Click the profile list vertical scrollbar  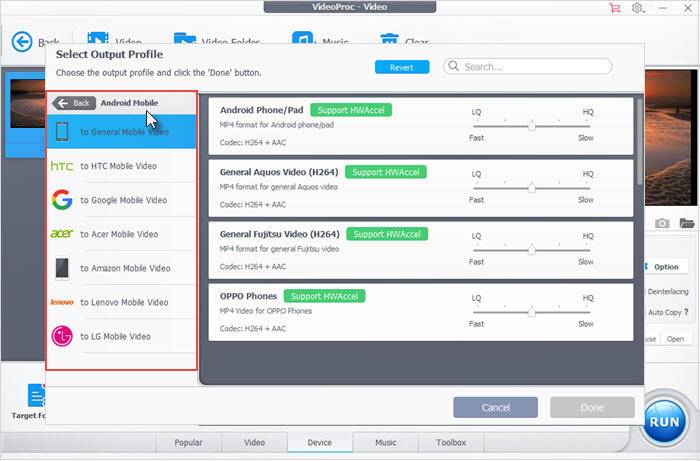pyautogui.click(x=640, y=142)
